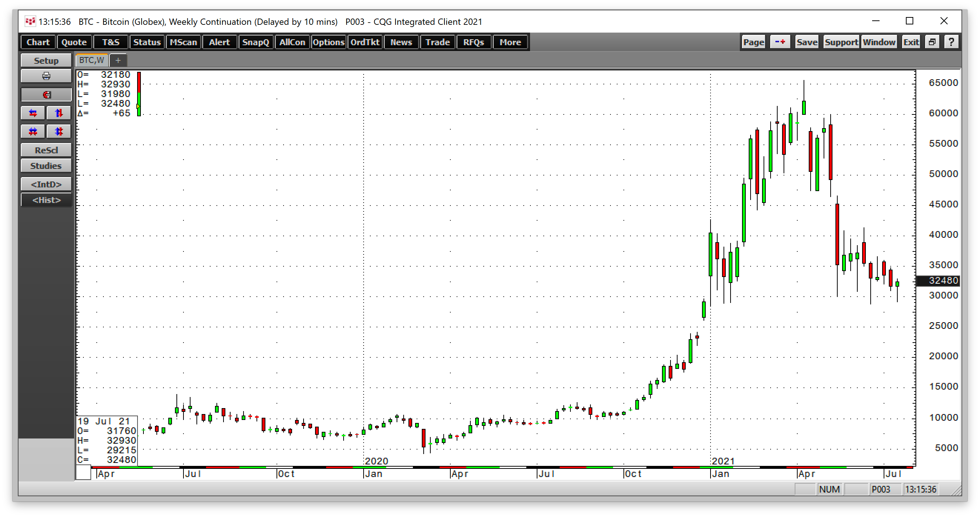Screen dimensions: 980x517
Task: Open the Window menu button
Action: [x=879, y=42]
